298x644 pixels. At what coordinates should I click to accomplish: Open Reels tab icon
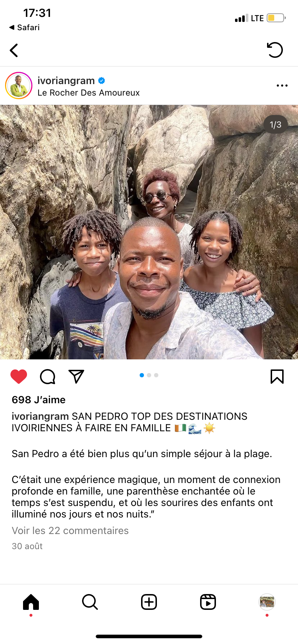208,602
